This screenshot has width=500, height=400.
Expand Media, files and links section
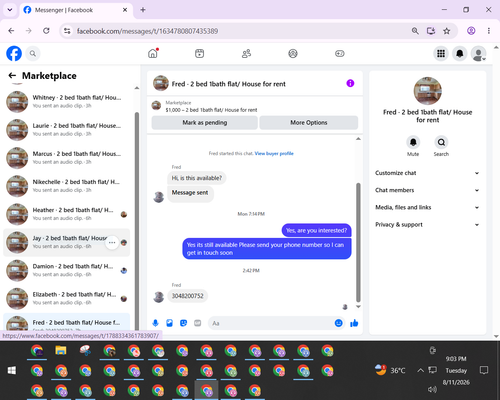point(427,207)
